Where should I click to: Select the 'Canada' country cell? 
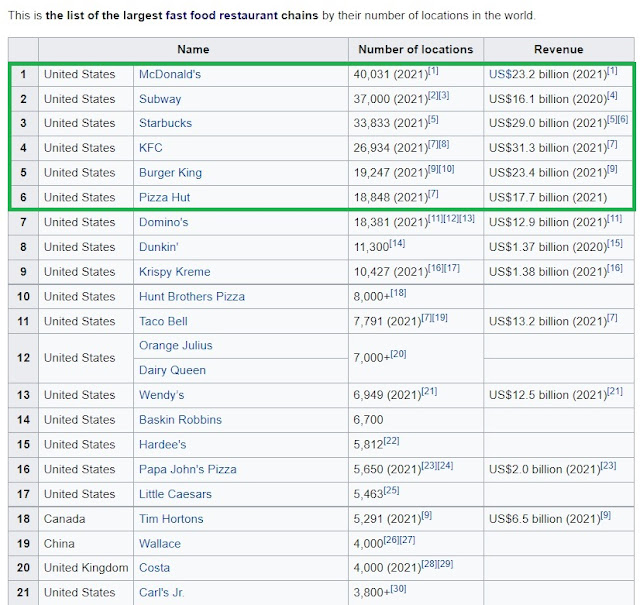[x=86, y=519]
